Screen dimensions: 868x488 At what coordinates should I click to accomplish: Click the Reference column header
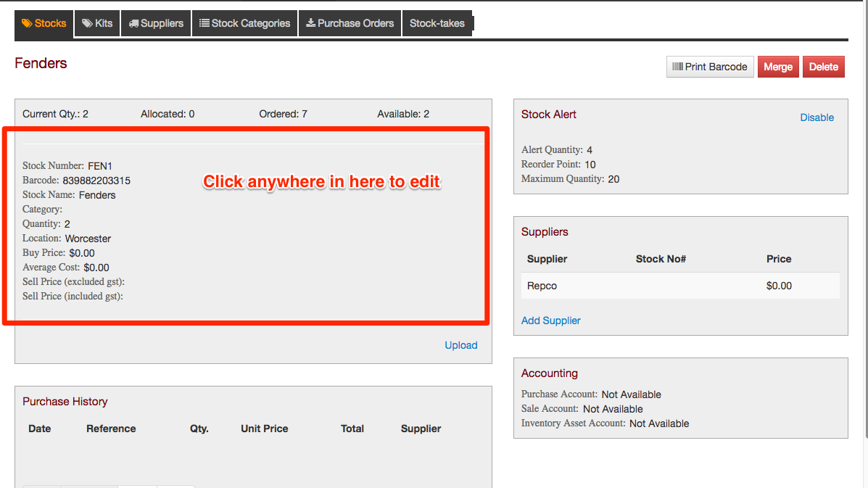pos(111,429)
